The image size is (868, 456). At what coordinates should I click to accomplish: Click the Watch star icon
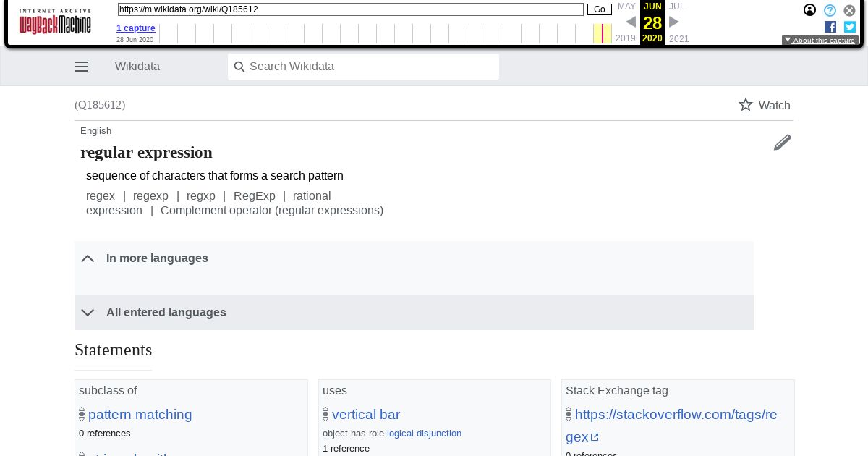tap(746, 105)
